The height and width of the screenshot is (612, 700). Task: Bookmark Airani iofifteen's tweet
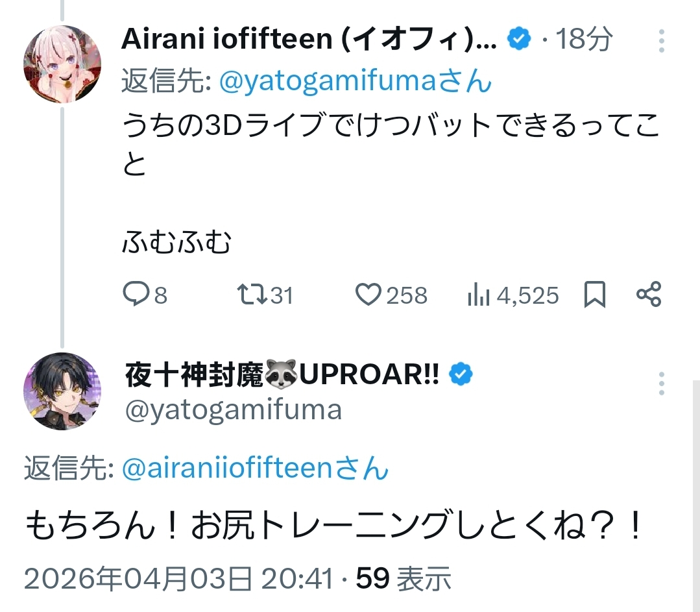tap(595, 295)
